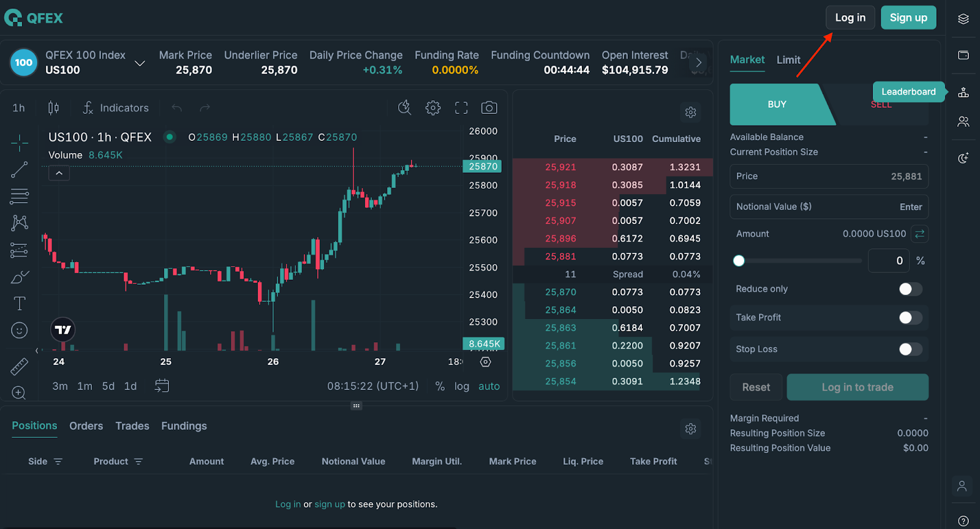Enable the Reduce only switch

point(910,289)
